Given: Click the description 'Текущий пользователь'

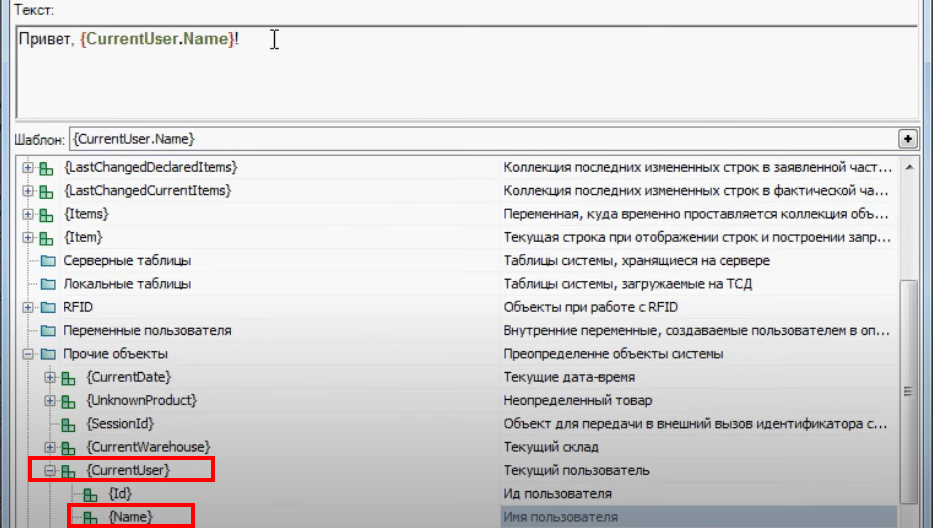Looking at the screenshot, I should point(576,470).
